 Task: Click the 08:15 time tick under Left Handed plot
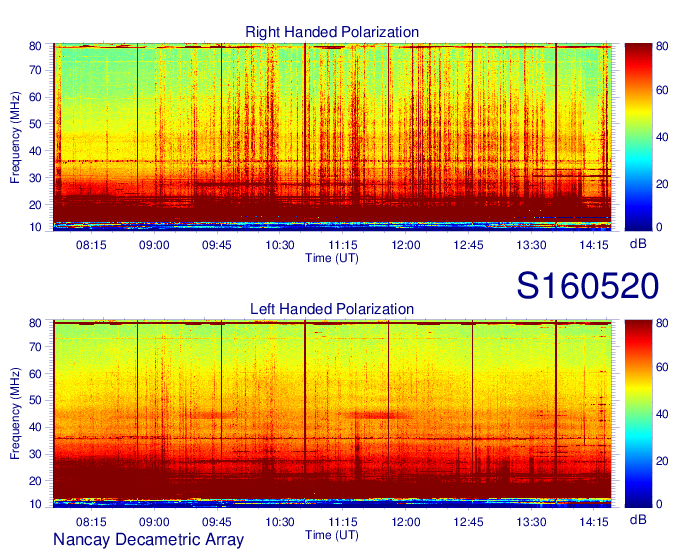click(91, 522)
